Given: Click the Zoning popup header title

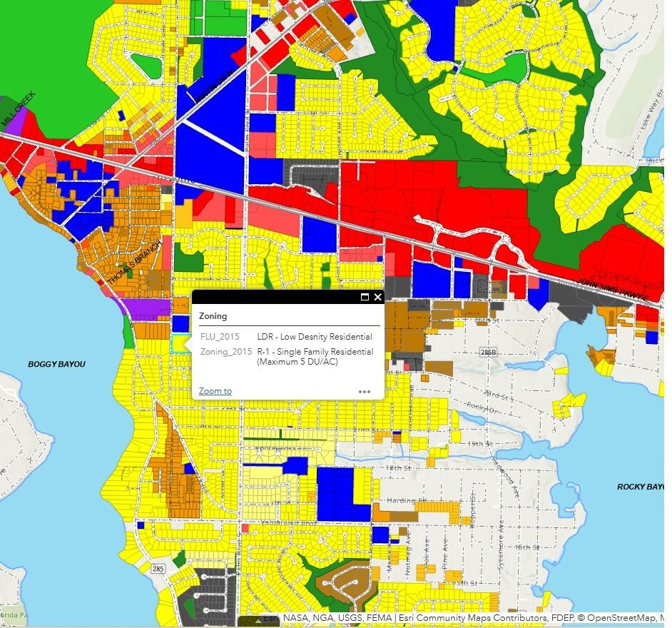Looking at the screenshot, I should (x=214, y=316).
